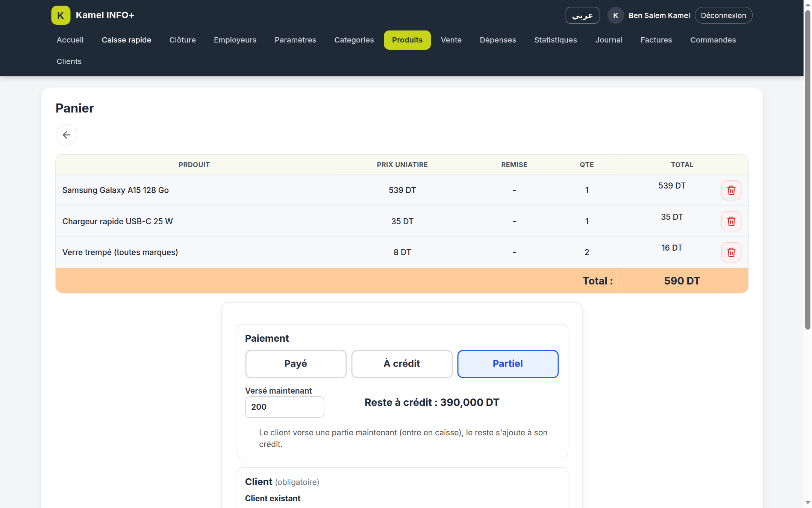The width and height of the screenshot is (812, 508).
Task: Click the PRDOUIT column header
Action: (194, 164)
